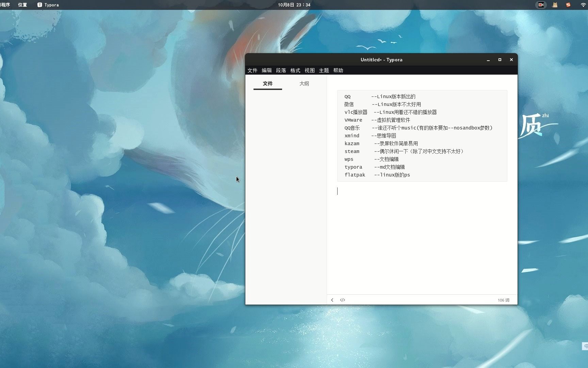
Task: Open the 格式 menu
Action: coord(295,70)
